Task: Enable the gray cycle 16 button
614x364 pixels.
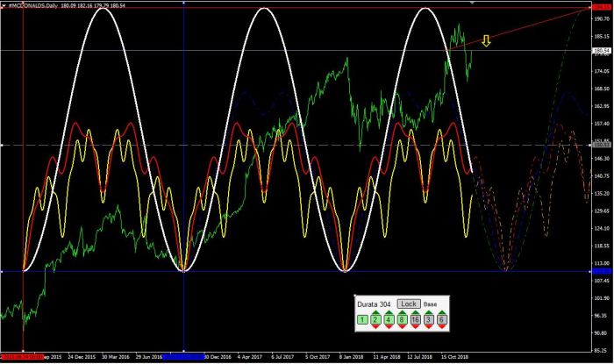Action: [x=416, y=320]
